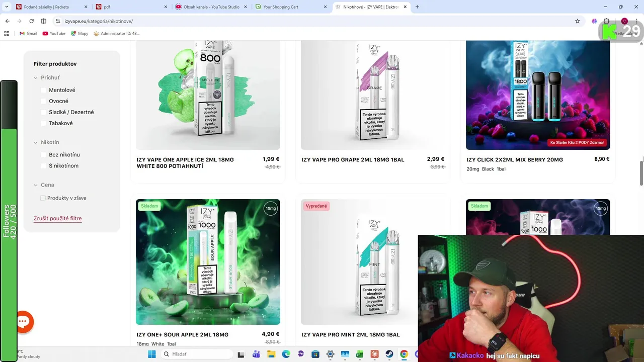644x362 pixels.
Task: Click the address bar URL field
Action: (317, 21)
